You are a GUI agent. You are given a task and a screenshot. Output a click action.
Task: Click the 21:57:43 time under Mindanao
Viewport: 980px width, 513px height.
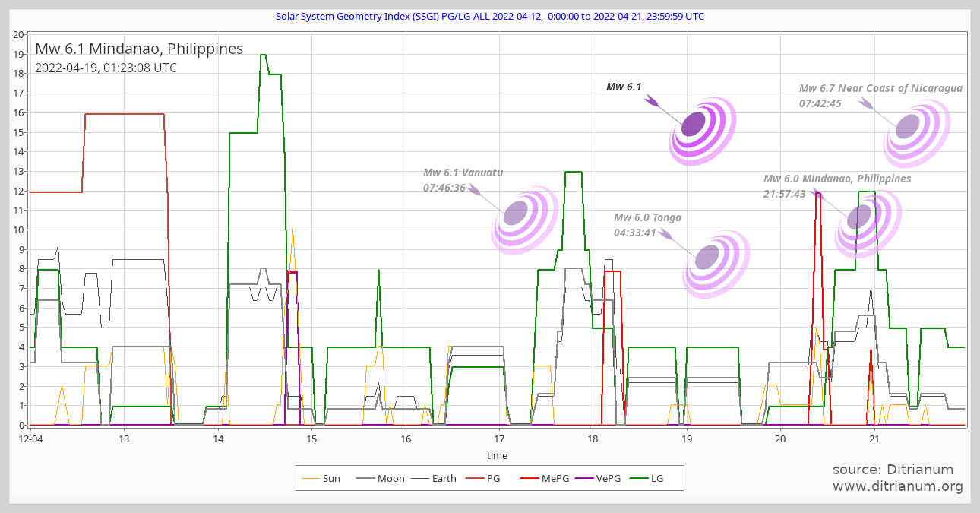785,194
